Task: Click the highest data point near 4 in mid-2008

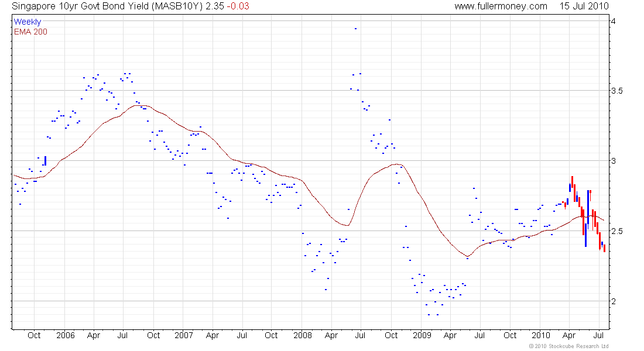Action: (x=355, y=28)
